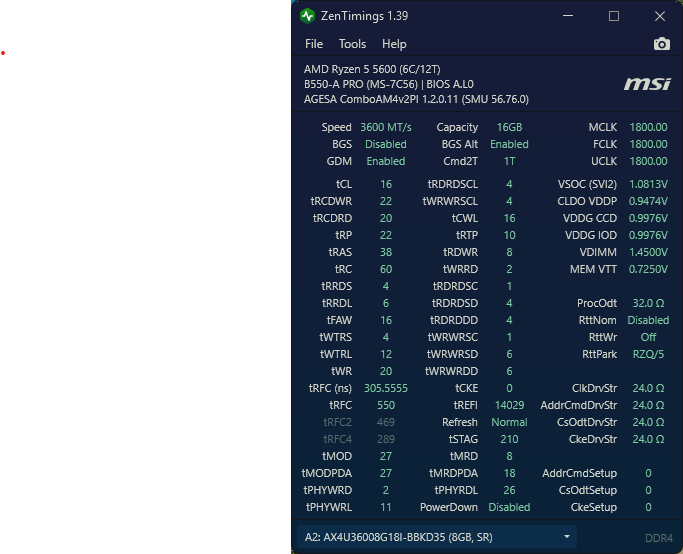Click the tRAS value 38
Screen dimensions: 683x554
click(x=385, y=252)
